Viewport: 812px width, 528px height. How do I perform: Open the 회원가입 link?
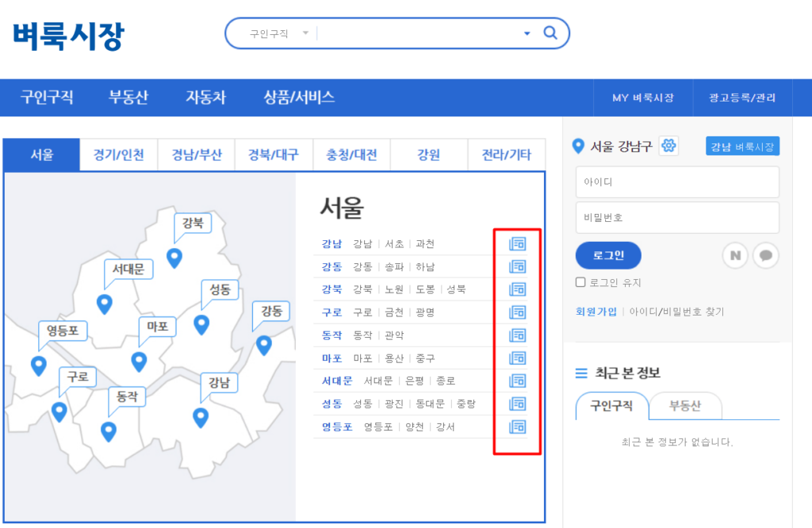tap(596, 311)
